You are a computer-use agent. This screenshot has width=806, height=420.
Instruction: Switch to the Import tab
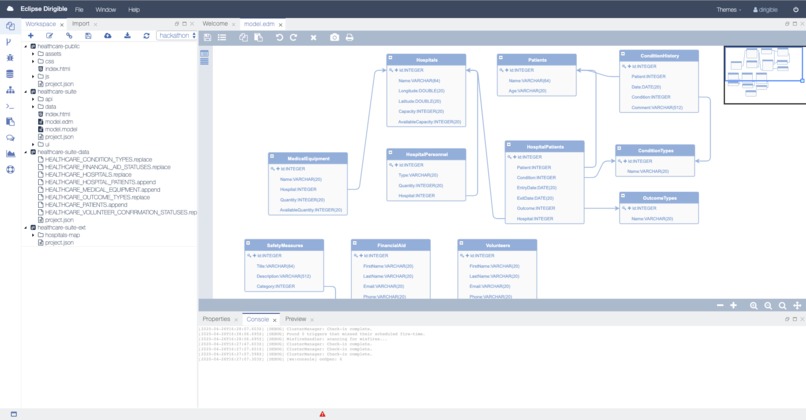[81, 24]
